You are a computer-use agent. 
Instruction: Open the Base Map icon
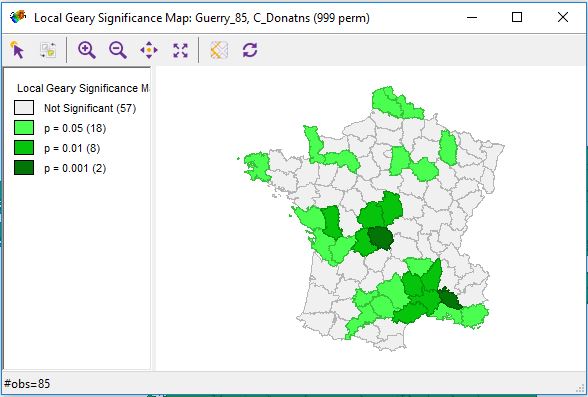[219, 50]
